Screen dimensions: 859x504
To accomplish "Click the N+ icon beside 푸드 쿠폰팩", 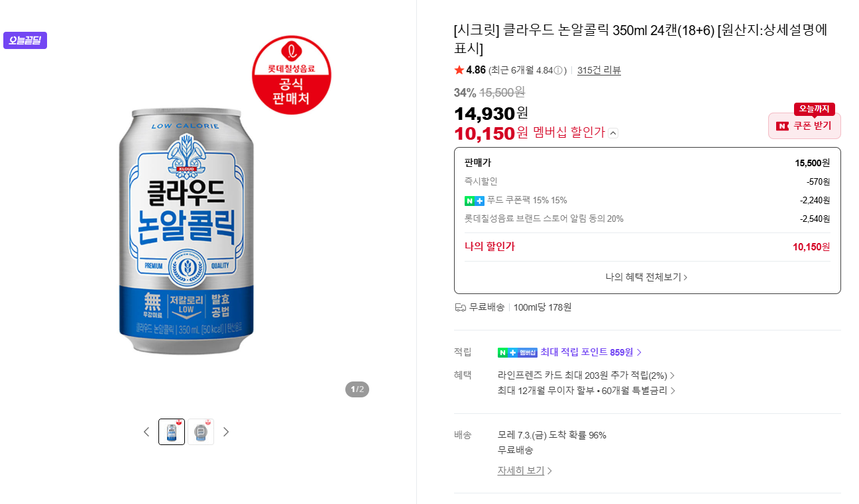I will coord(475,201).
